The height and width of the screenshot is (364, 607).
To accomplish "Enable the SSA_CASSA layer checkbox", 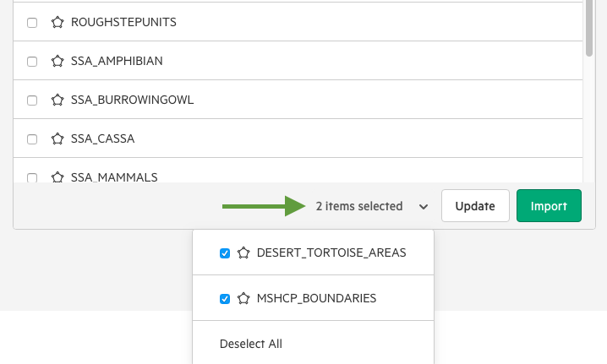I will [32, 139].
